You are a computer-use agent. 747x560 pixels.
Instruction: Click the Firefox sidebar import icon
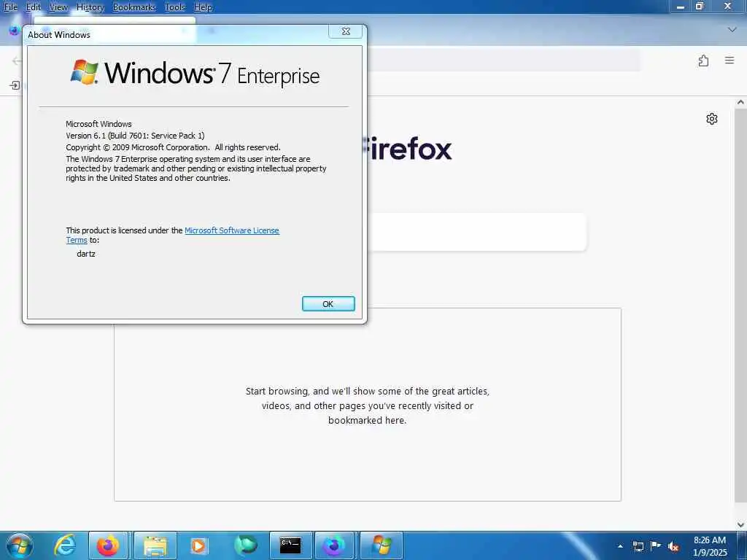[x=15, y=85]
